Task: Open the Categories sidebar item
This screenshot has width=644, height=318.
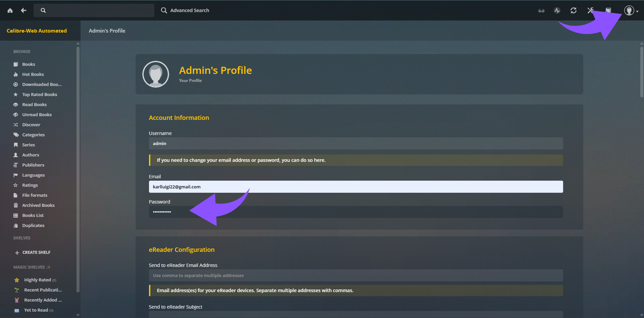Action: click(33, 135)
